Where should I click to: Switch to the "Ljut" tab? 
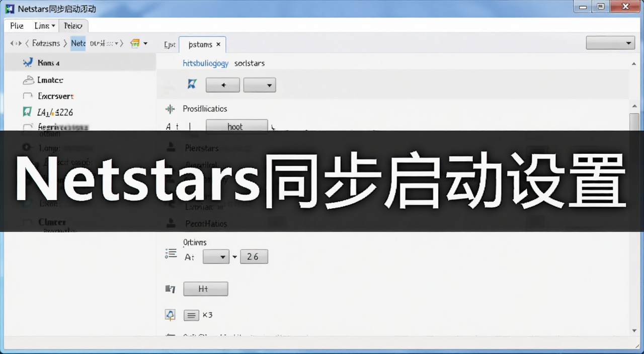click(x=170, y=45)
